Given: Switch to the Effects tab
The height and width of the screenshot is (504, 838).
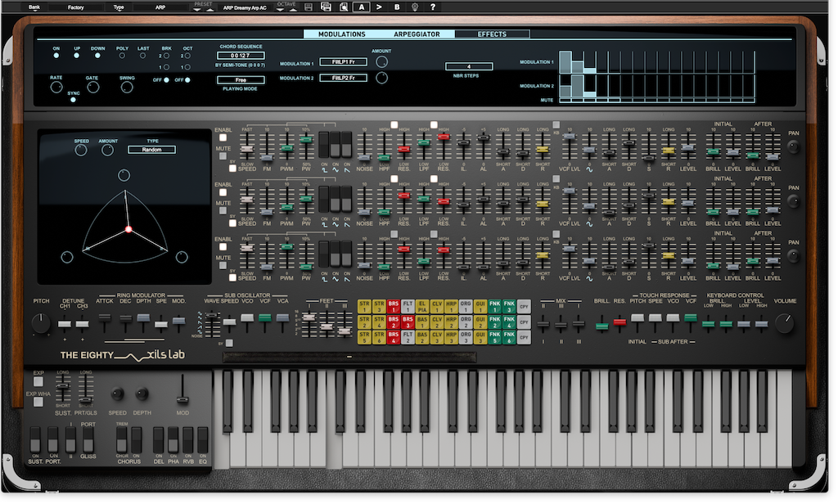Looking at the screenshot, I should [x=492, y=34].
